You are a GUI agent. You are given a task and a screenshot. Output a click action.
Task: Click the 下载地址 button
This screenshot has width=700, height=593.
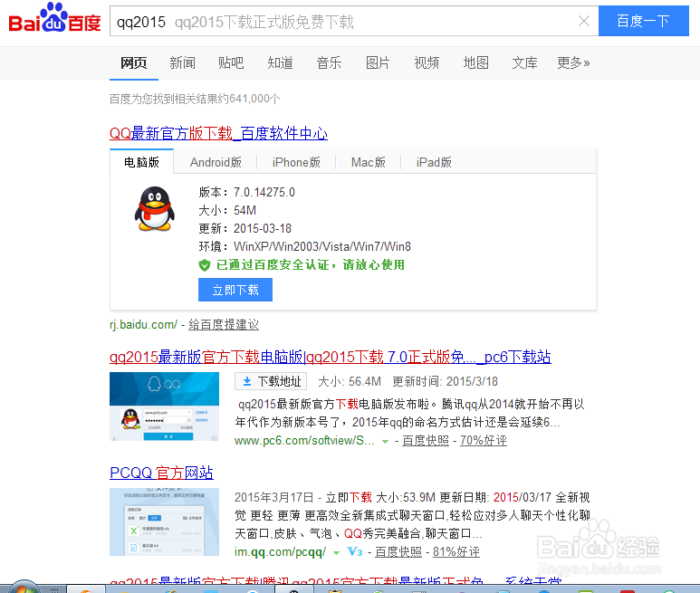(271, 381)
